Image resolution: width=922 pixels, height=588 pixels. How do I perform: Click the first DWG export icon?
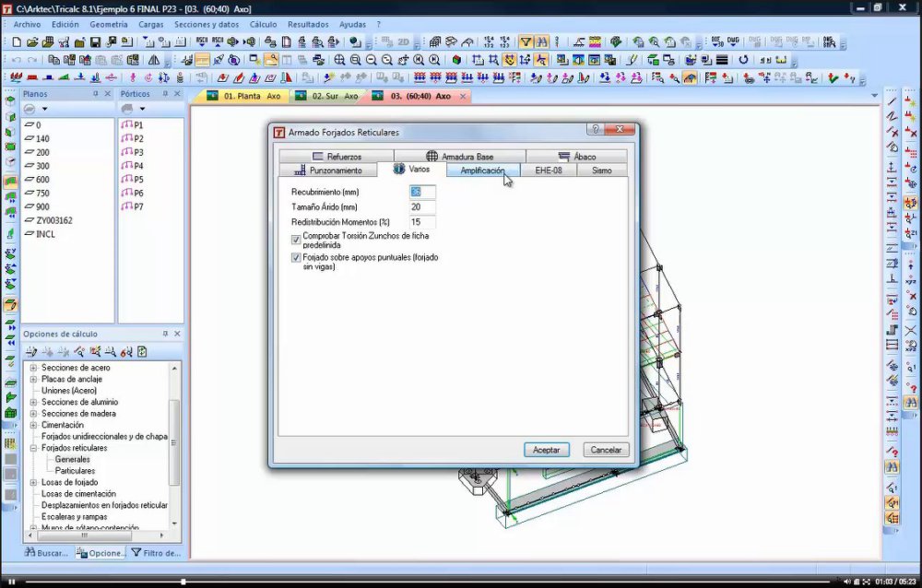tap(733, 41)
